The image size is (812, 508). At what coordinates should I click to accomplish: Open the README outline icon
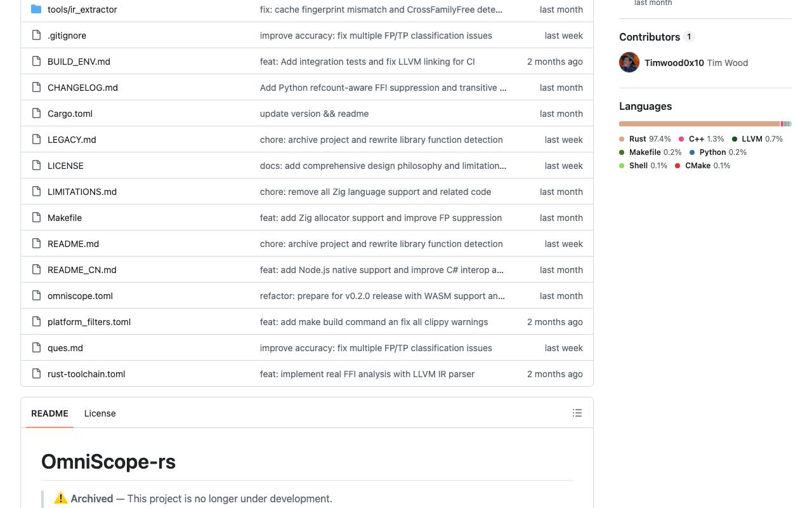pyautogui.click(x=577, y=413)
